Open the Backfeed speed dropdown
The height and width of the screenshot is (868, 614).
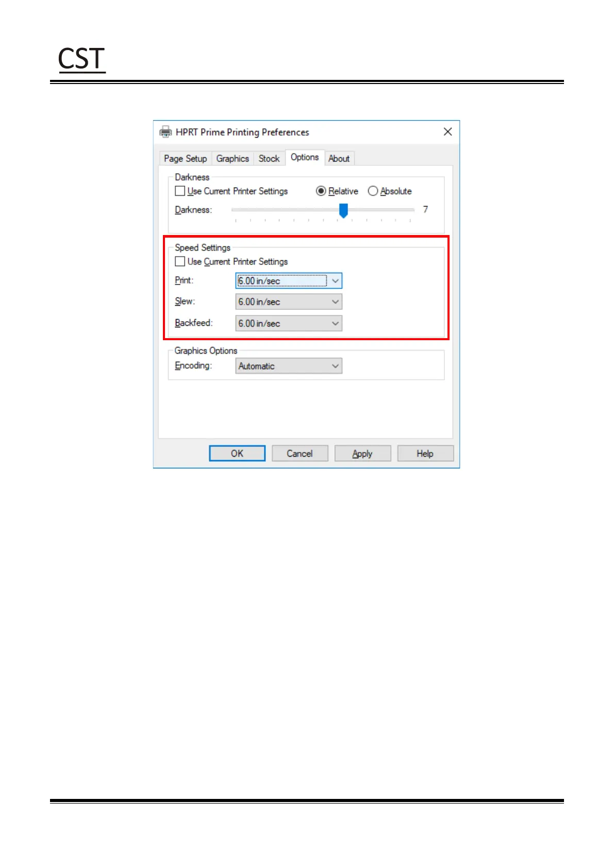coord(289,323)
